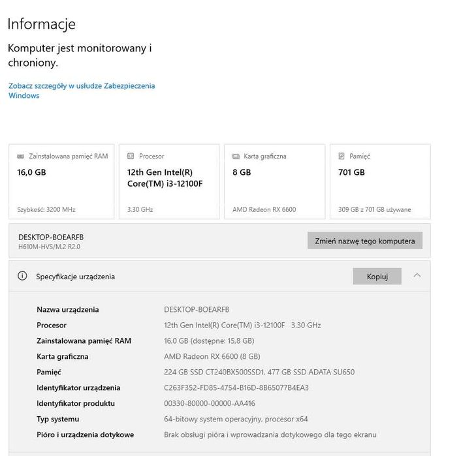Select the 64-bitowy system operacyjny value
The width and height of the screenshot is (476, 456).
[236, 419]
